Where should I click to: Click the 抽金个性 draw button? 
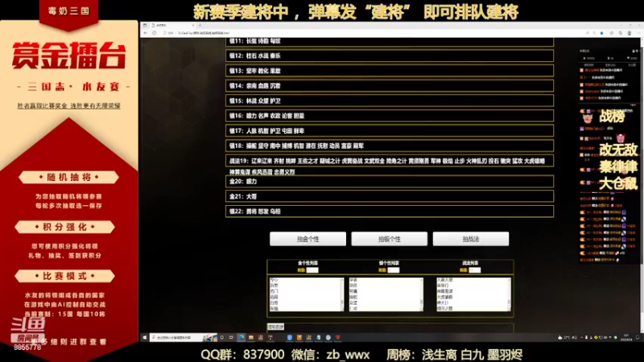(x=308, y=239)
